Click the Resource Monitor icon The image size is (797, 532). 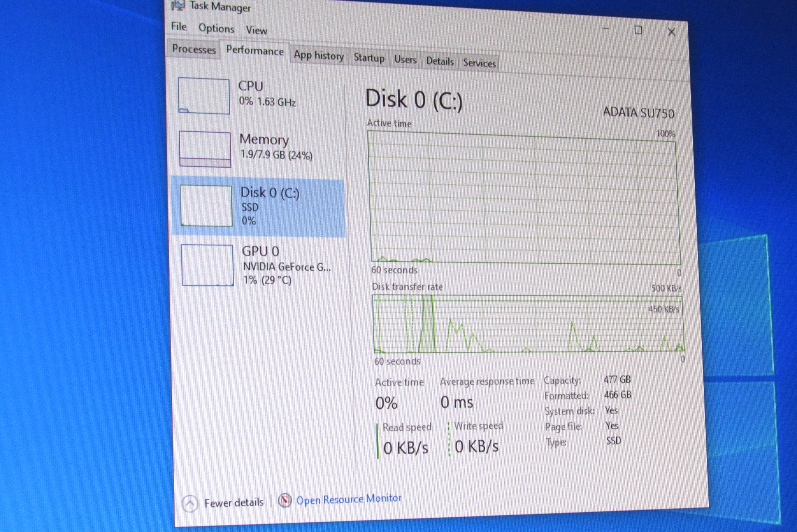coord(284,500)
